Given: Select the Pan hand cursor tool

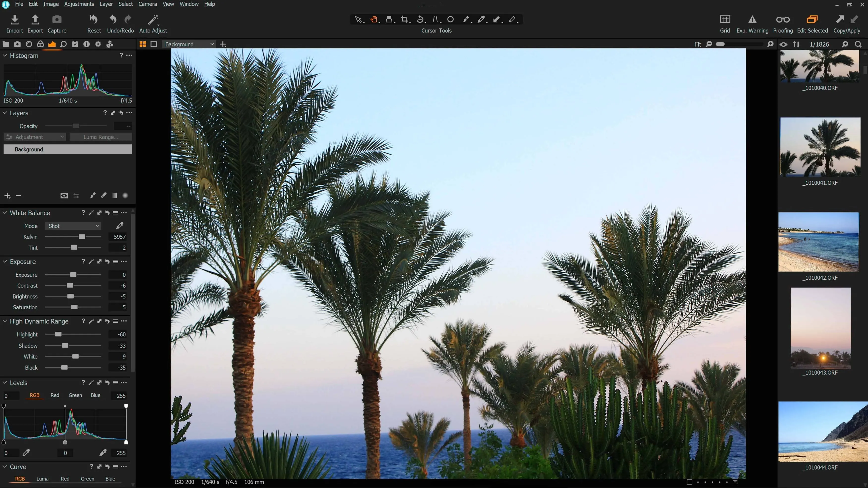Looking at the screenshot, I should 374,20.
